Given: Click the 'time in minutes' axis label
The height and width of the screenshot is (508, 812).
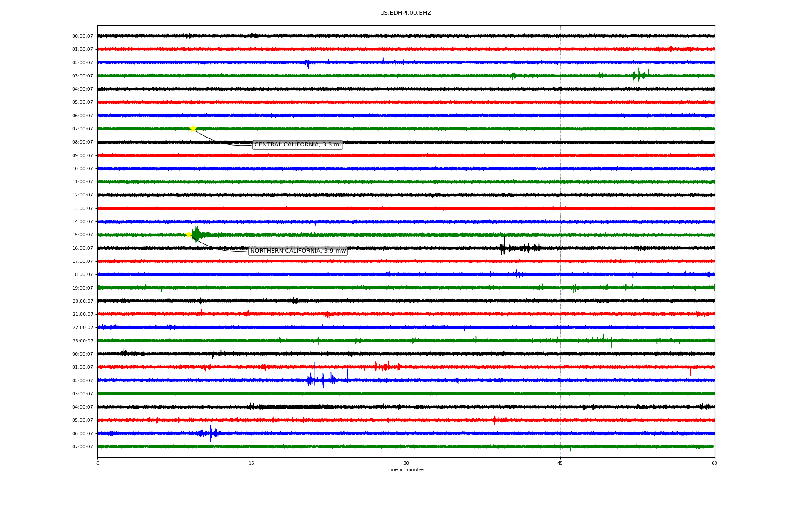Looking at the screenshot, I should click(x=405, y=470).
